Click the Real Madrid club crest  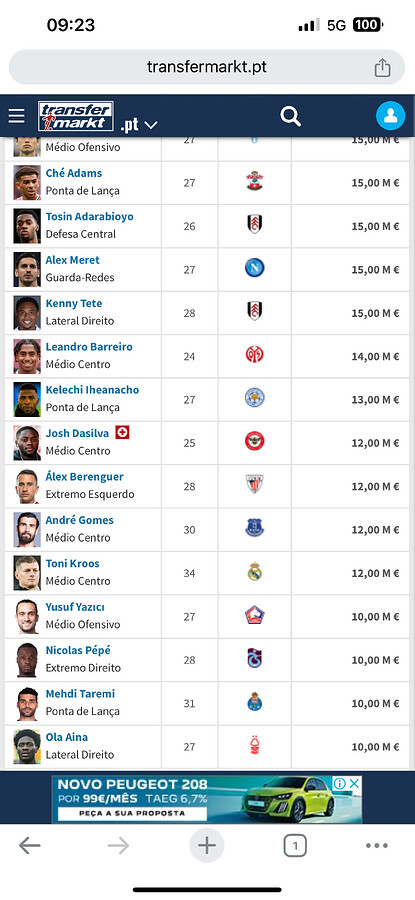[x=255, y=572]
